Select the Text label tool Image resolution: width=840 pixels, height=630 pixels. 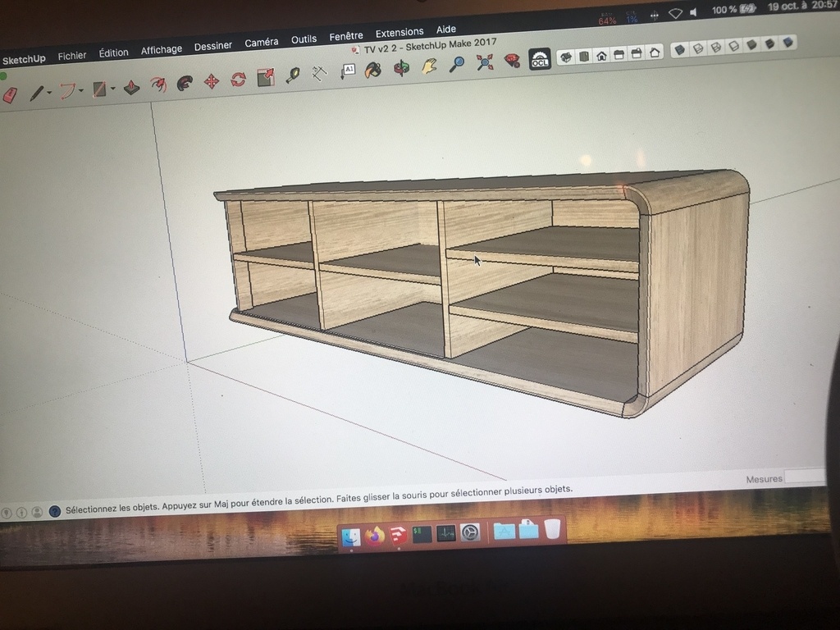(348, 71)
